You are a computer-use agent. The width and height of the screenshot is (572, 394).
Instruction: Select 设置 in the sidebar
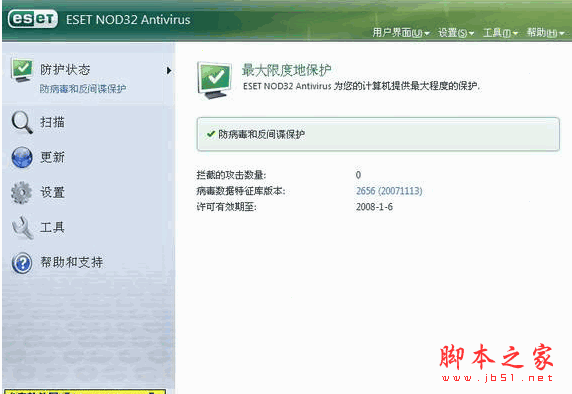coord(53,192)
